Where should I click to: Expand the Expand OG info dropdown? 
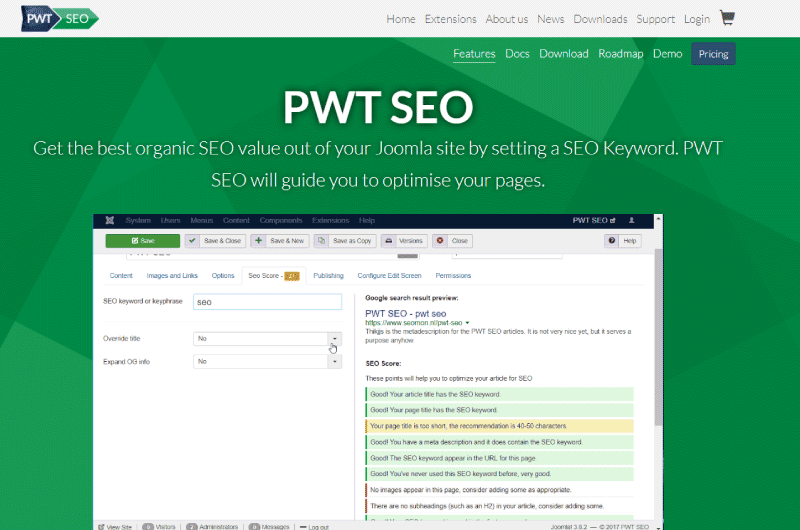click(x=267, y=362)
